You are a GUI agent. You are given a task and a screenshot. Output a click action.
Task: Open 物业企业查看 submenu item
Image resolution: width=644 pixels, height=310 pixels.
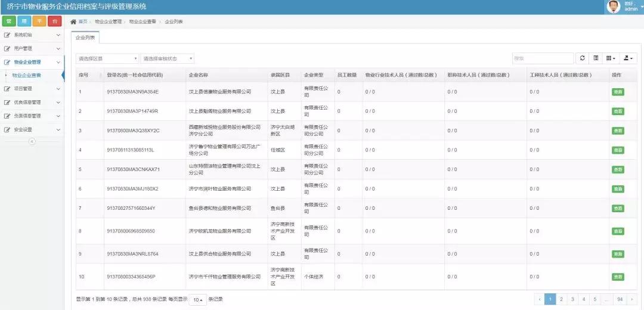pyautogui.click(x=26, y=76)
